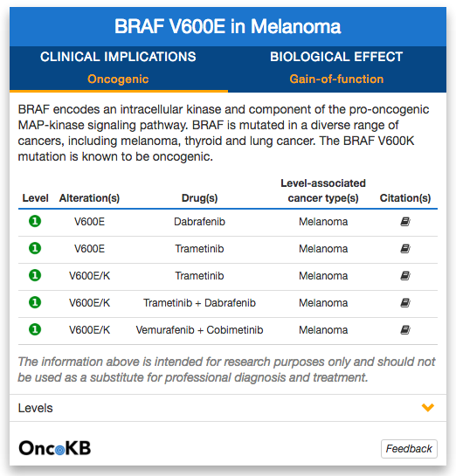Viewport: 456px width, 476px height.
Task: Click level 1 badge in Trametinib + Dabrafenib row
Action: [35, 302]
